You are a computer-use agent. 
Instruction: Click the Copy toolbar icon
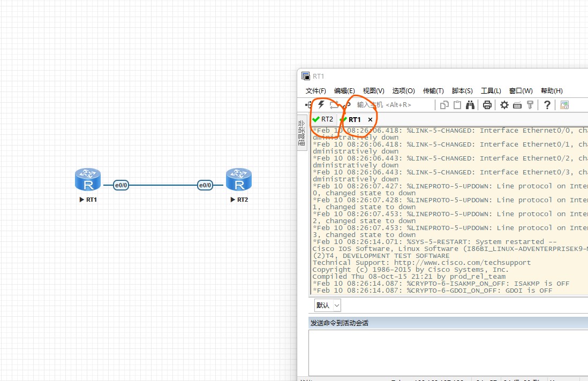(x=444, y=105)
